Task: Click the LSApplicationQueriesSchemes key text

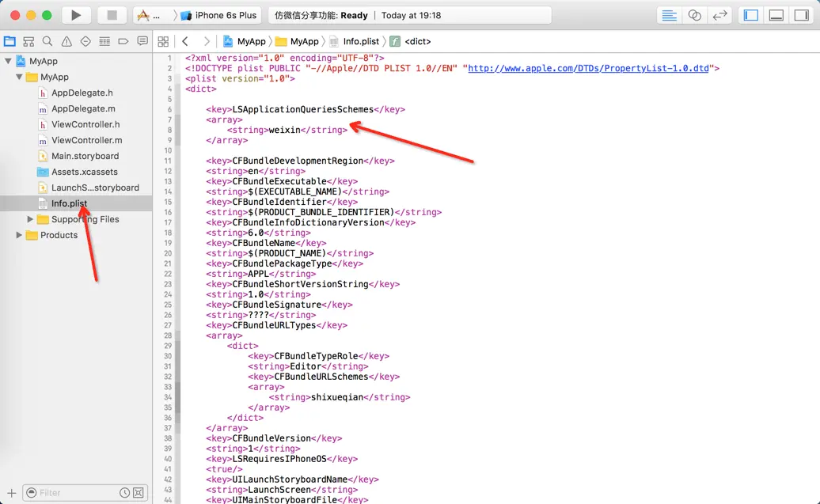Action: pos(303,109)
